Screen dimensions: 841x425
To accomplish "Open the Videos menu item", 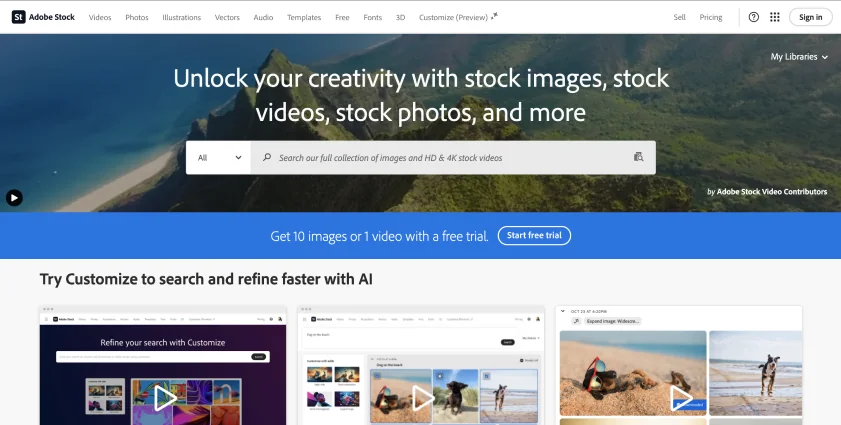I will 100,17.
